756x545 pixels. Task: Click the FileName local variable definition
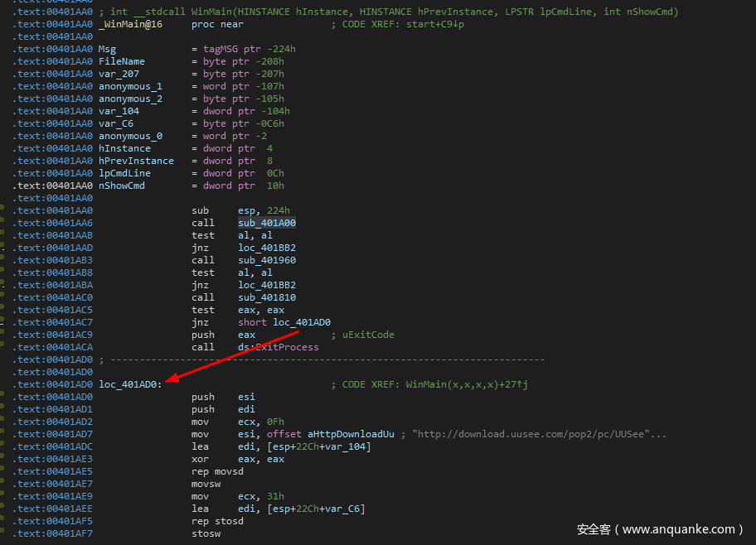(121, 61)
